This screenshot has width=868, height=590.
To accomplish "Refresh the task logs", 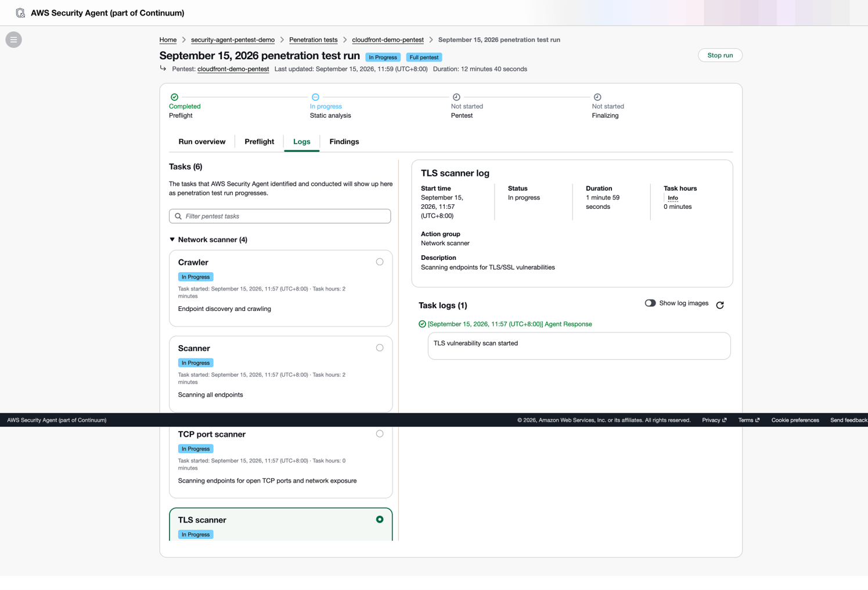I will click(x=720, y=305).
